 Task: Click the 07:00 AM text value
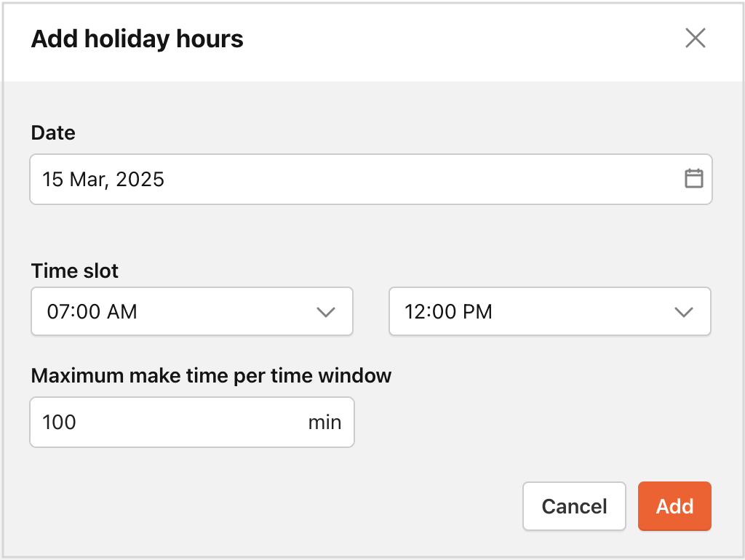(x=92, y=312)
